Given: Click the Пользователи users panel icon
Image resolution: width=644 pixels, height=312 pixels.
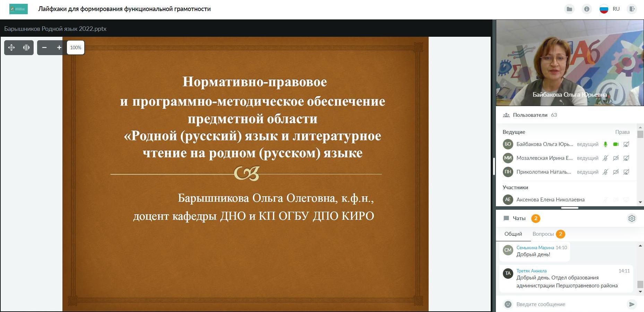Looking at the screenshot, I should [x=506, y=115].
